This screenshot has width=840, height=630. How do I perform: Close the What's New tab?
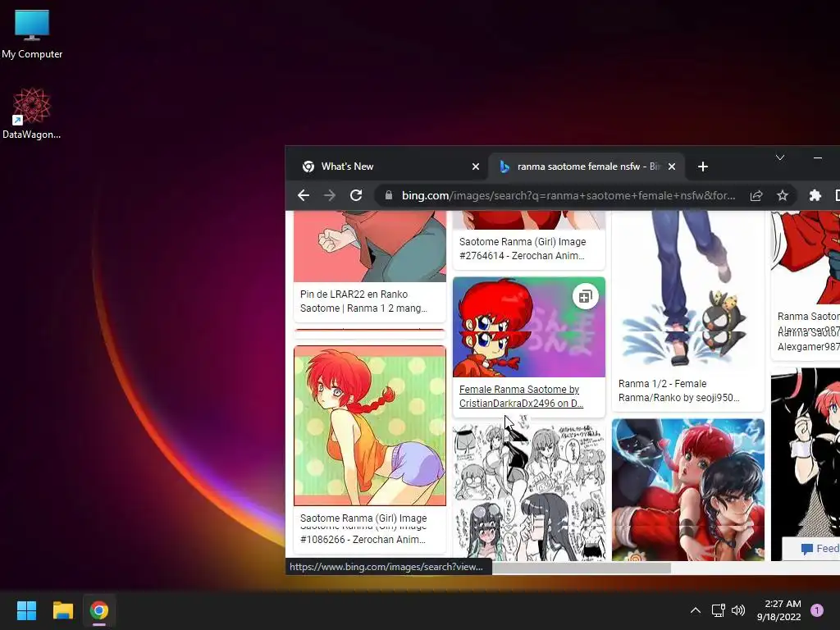point(476,167)
